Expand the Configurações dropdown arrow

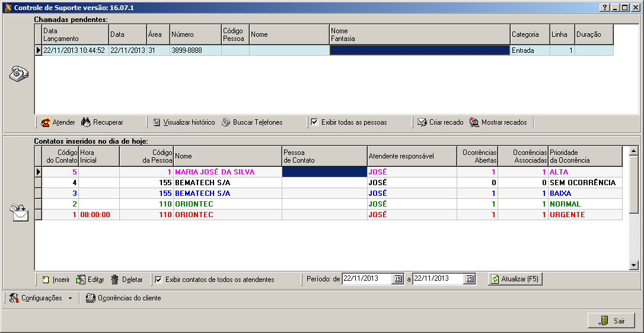(x=70, y=298)
